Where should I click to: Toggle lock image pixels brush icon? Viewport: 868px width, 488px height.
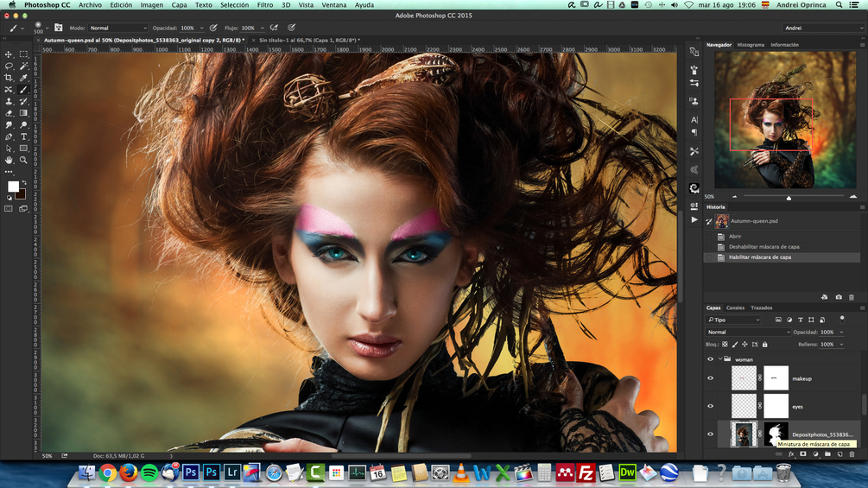click(x=735, y=344)
